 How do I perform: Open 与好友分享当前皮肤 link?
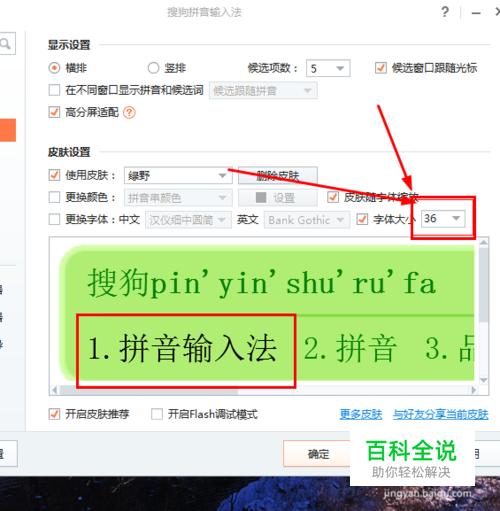pos(441,414)
